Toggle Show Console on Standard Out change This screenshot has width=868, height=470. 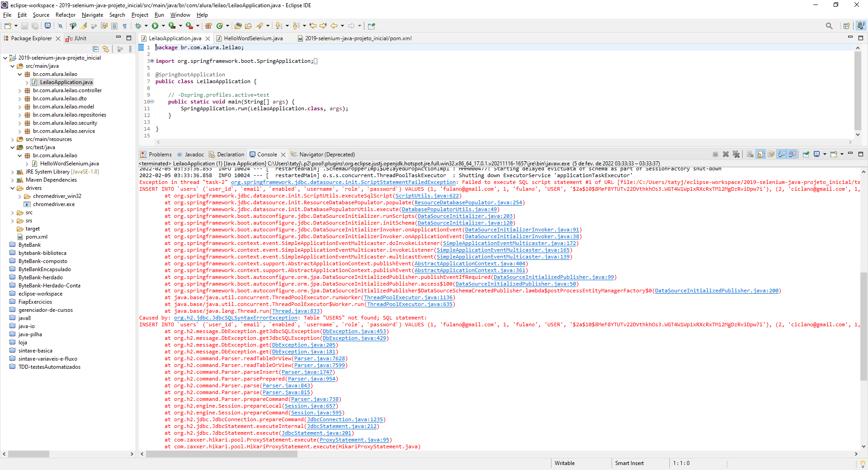pyautogui.click(x=782, y=154)
